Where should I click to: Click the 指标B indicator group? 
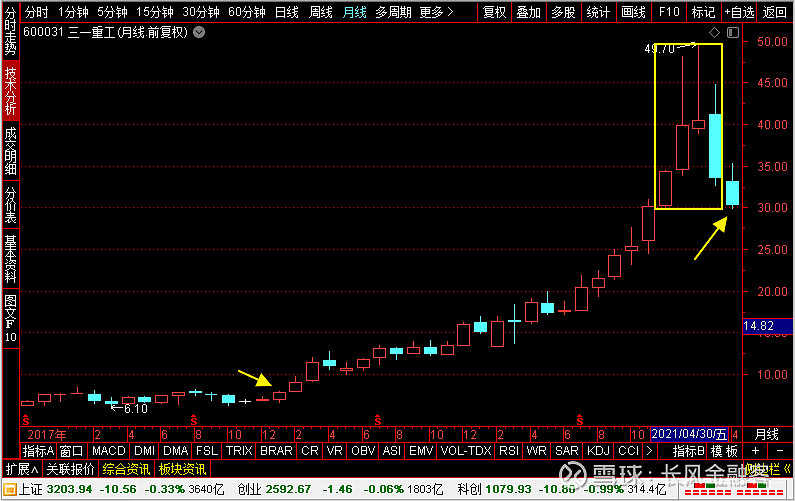point(689,450)
